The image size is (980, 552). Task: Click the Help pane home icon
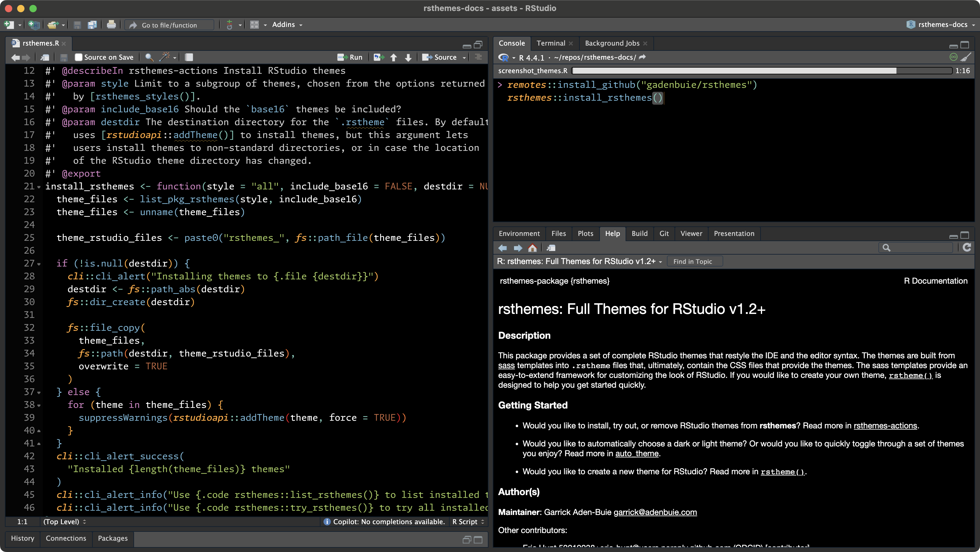pyautogui.click(x=532, y=248)
